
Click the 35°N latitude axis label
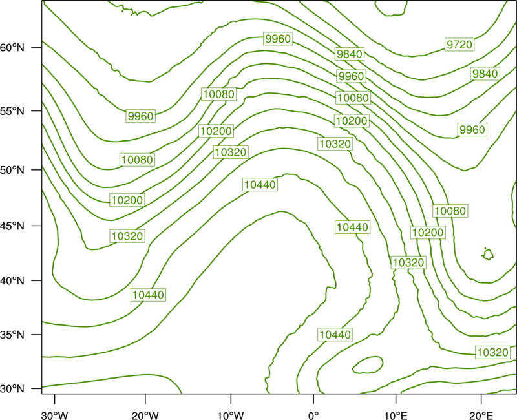[x=12, y=335]
